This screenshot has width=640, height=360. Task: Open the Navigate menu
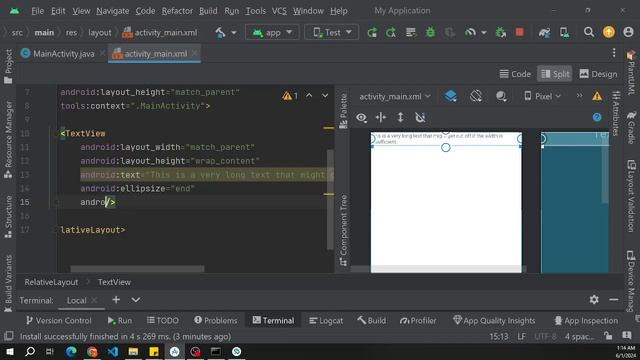coord(113,11)
